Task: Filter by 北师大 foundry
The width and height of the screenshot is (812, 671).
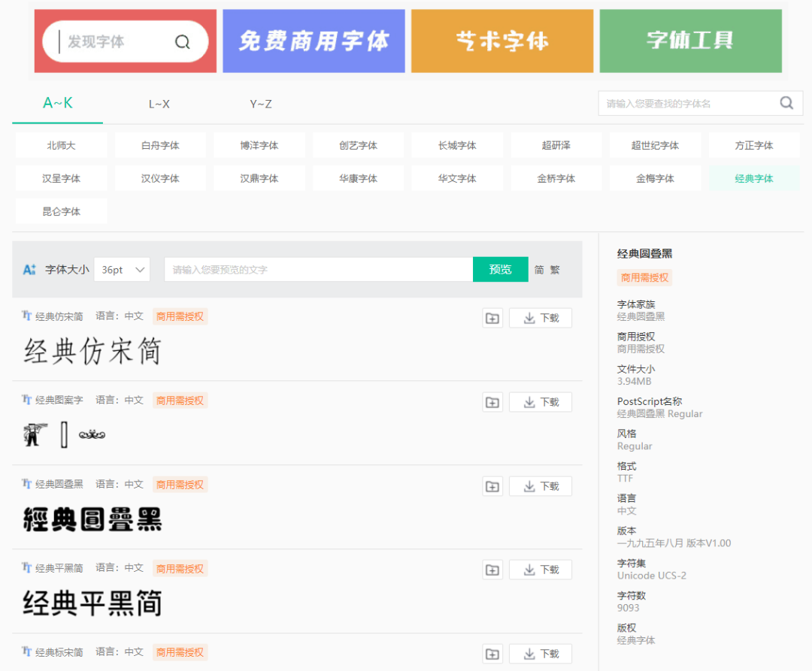Action: point(61,145)
